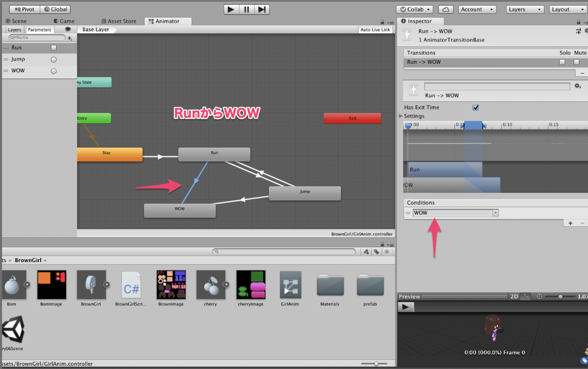Open the Account dropdown
The image size is (588, 369).
tap(477, 9)
